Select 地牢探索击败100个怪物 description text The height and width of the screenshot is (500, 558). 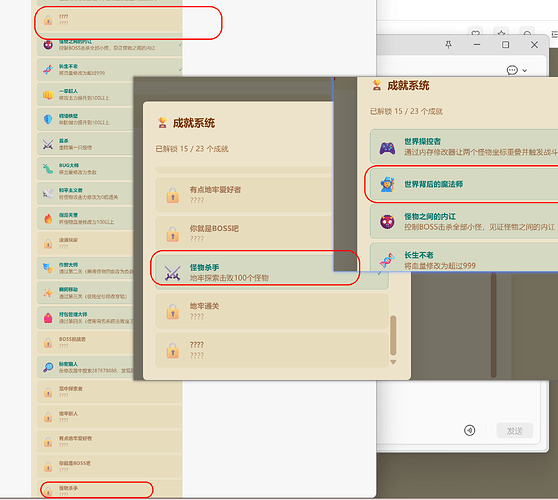tap(229, 278)
